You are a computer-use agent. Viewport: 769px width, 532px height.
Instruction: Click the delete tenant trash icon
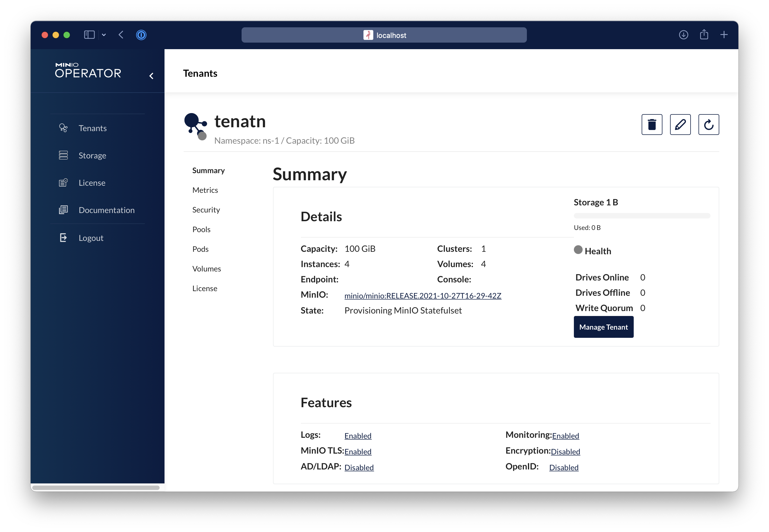click(x=651, y=125)
